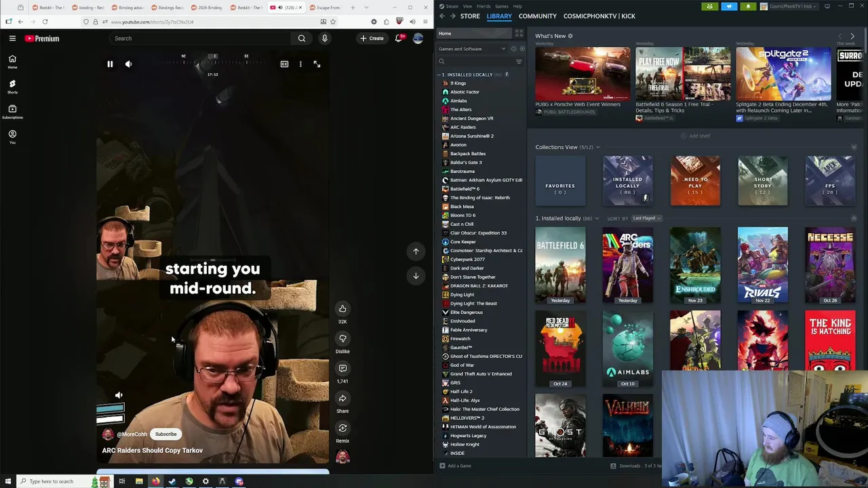This screenshot has height=488, width=868.
Task: Click the blue Steam announcements megaphone button
Action: [x=729, y=6]
